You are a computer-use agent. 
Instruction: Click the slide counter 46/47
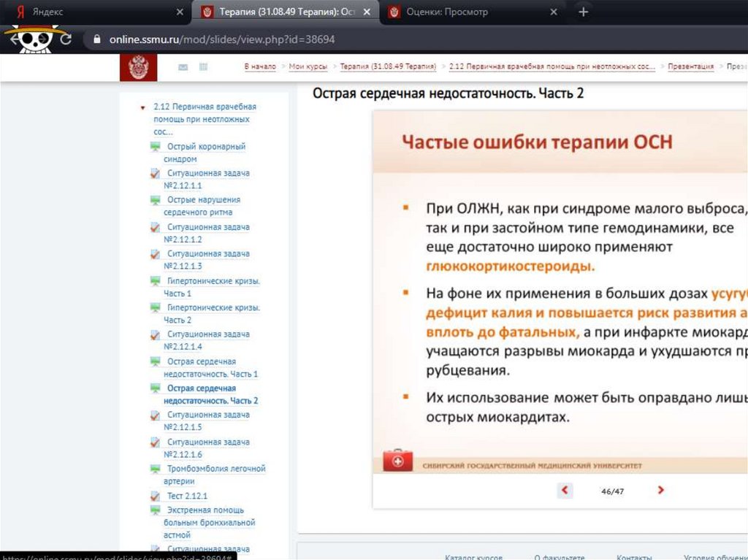[x=613, y=491]
